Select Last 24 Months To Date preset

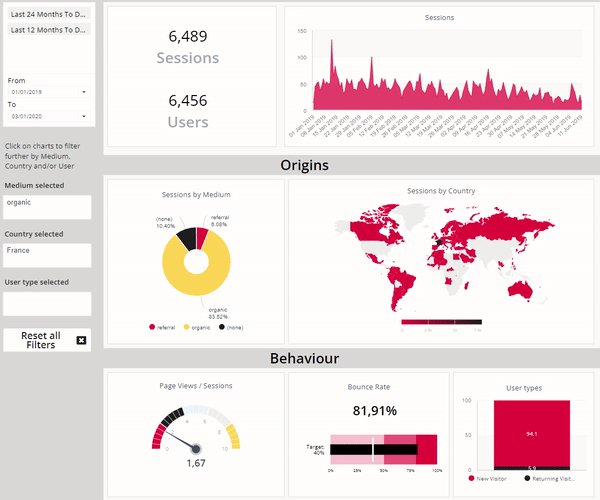click(48, 14)
